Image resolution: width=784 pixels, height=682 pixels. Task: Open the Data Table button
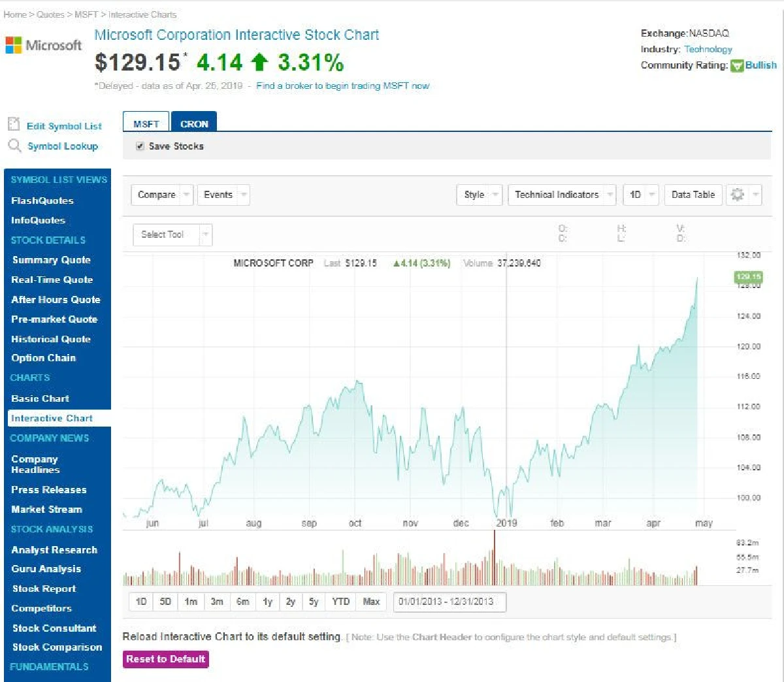coord(693,195)
